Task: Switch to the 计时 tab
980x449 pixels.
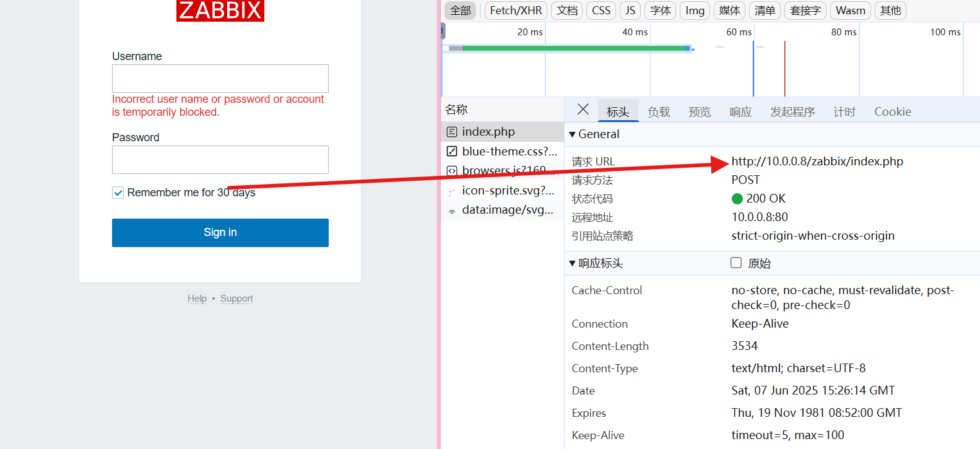Action: [844, 112]
